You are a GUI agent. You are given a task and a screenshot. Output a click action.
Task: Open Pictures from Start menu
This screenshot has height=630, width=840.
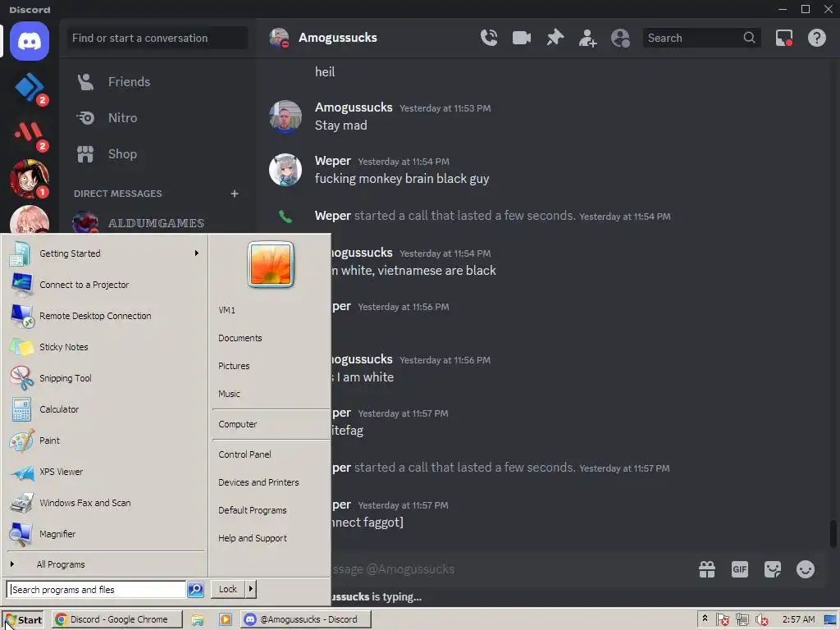[x=270, y=366]
